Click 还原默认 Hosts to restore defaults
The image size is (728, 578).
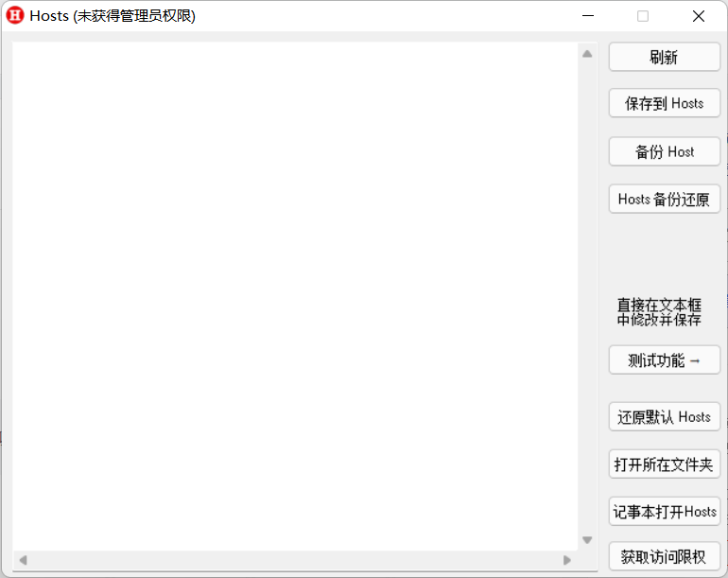pyautogui.click(x=664, y=417)
